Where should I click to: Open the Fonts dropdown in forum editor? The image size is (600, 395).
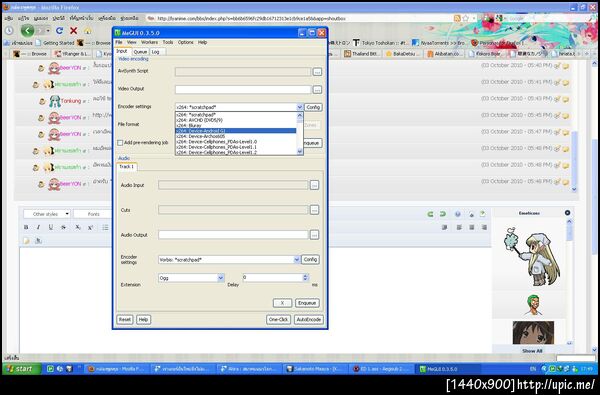[94, 214]
